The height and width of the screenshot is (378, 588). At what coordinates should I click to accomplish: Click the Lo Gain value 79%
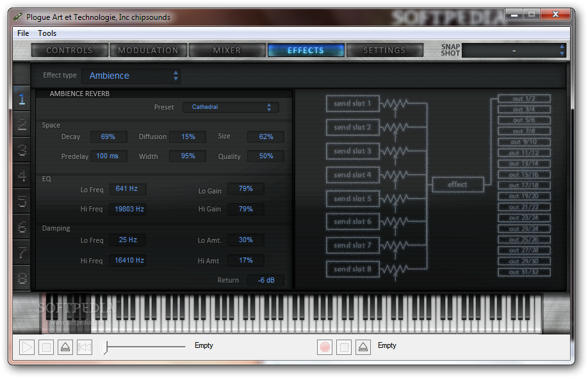pos(246,188)
